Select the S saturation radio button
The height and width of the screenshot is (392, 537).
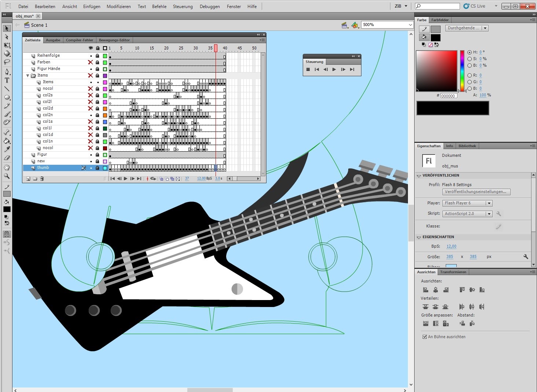pos(470,59)
